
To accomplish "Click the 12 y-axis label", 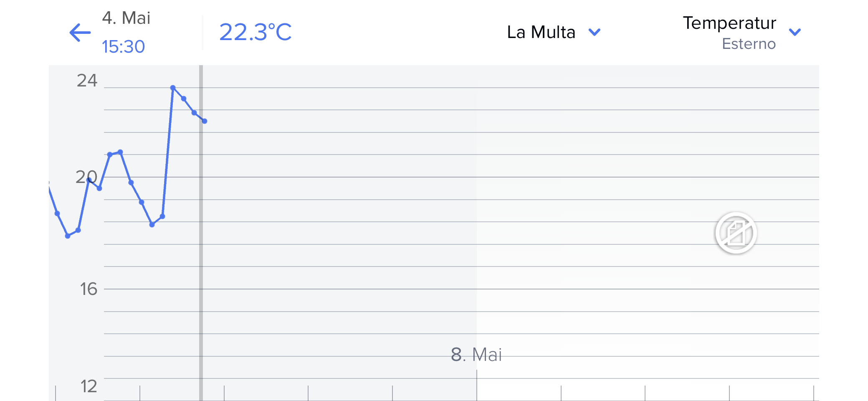I will click(88, 386).
